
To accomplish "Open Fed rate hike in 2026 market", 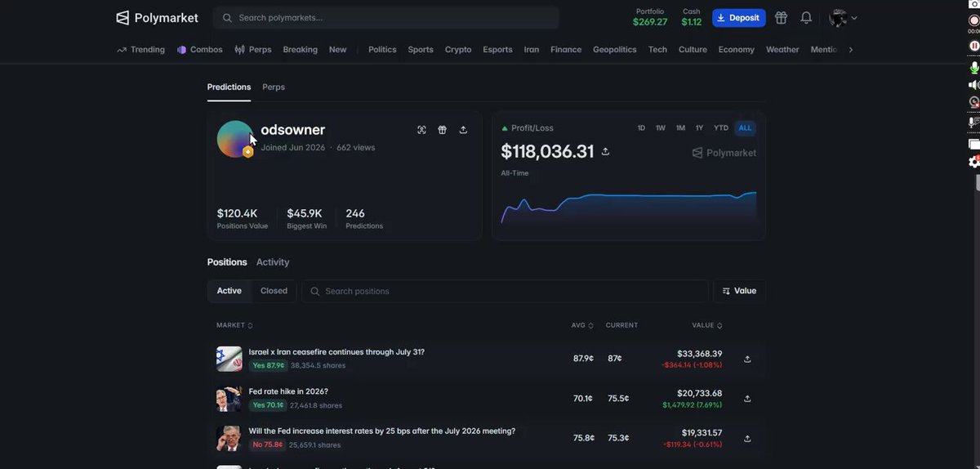I will (288, 391).
